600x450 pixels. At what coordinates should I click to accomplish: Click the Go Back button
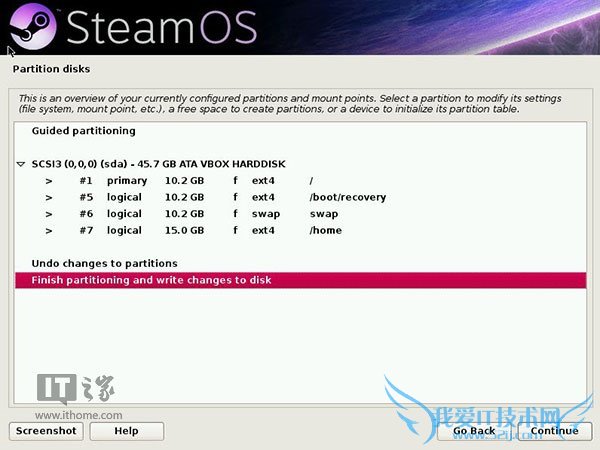coord(474,431)
